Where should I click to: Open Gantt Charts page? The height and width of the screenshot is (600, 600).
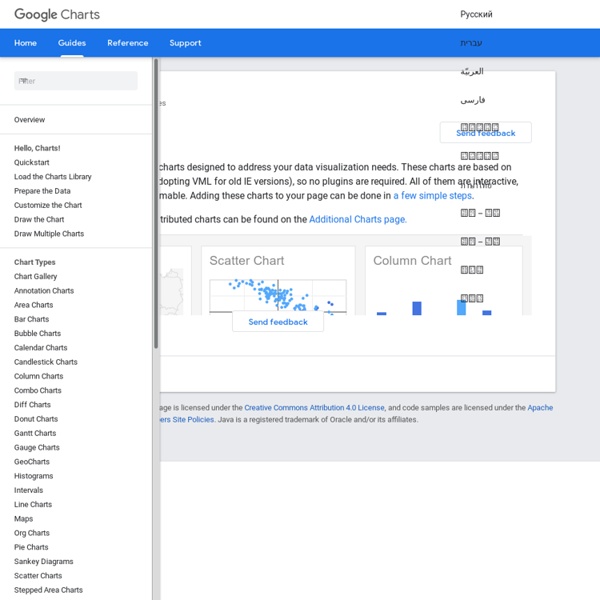(35, 433)
